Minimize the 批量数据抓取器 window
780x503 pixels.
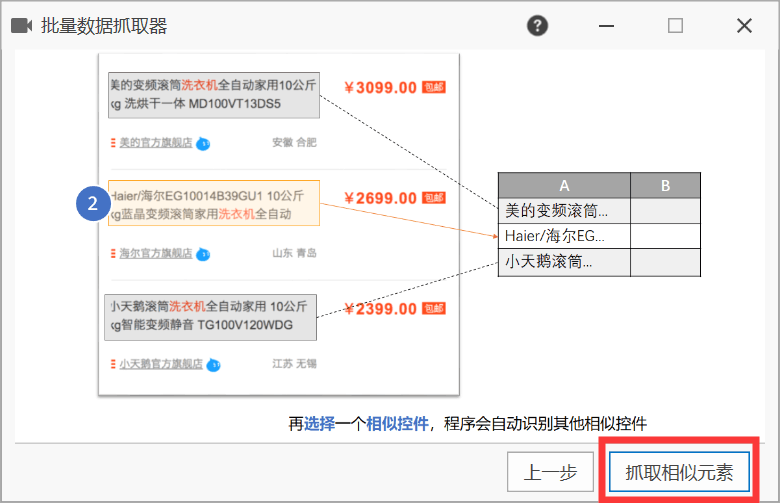(x=606, y=25)
